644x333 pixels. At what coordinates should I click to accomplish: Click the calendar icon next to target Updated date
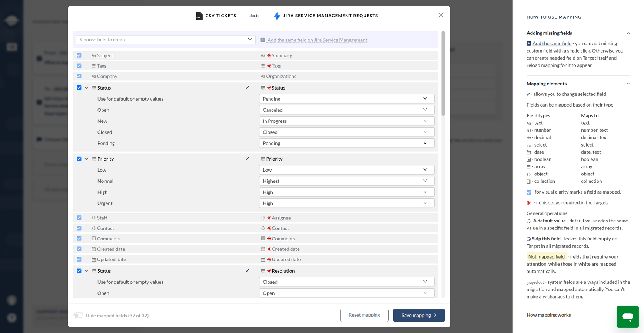pyautogui.click(x=263, y=259)
